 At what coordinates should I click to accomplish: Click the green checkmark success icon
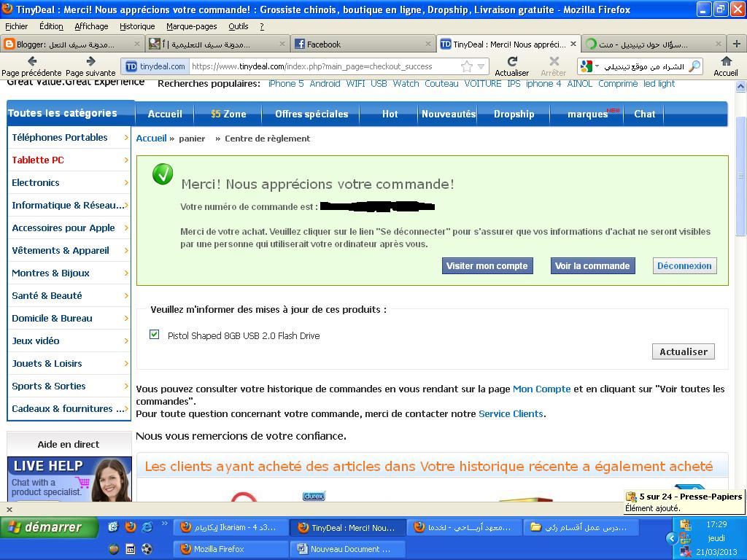[163, 174]
